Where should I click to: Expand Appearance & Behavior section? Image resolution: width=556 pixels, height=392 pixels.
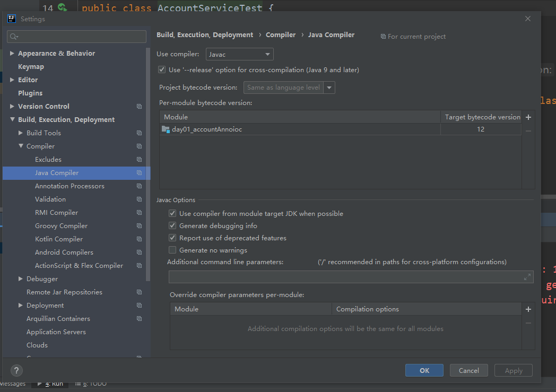click(x=12, y=53)
